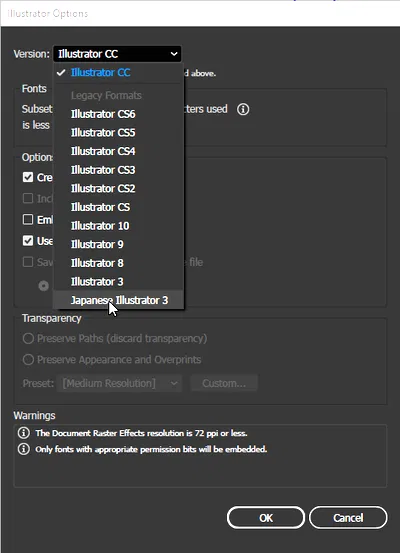Click the 'Document Raster Effects resolution' warning text
This screenshot has width=400, height=553.
point(141,433)
